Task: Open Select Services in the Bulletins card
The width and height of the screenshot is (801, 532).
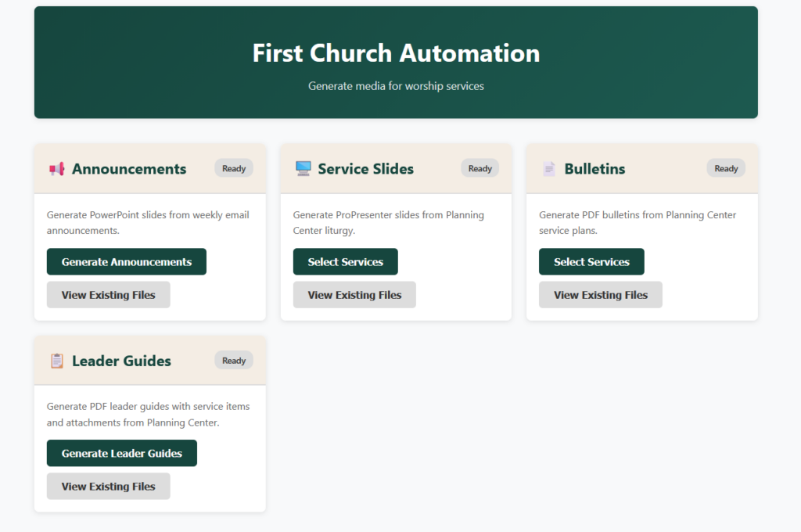Action: coord(591,262)
